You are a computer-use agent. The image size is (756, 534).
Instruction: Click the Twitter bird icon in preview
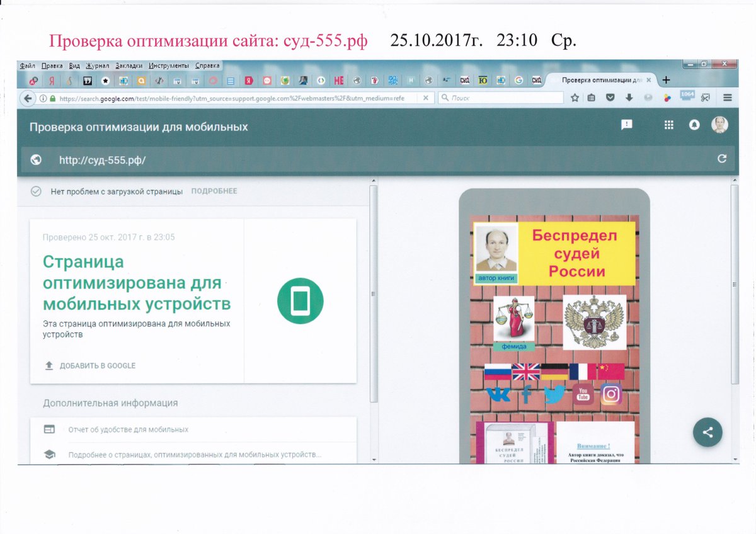(554, 395)
